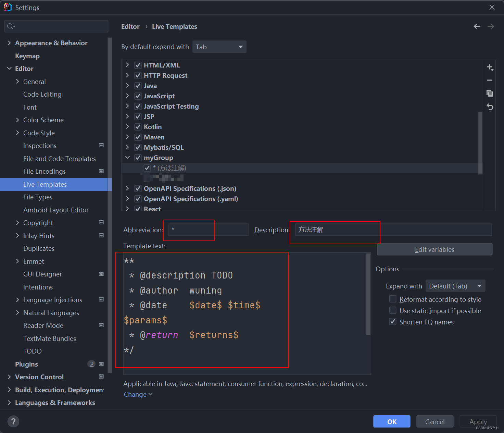Click the Change applicable contexts link
The image size is (504, 433).
click(138, 394)
